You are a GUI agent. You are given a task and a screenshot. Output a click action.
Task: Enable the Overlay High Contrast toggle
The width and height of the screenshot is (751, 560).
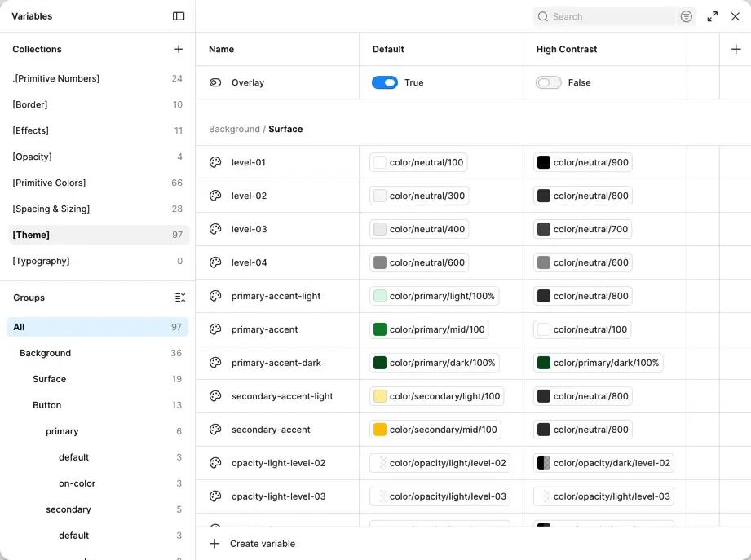pos(549,82)
